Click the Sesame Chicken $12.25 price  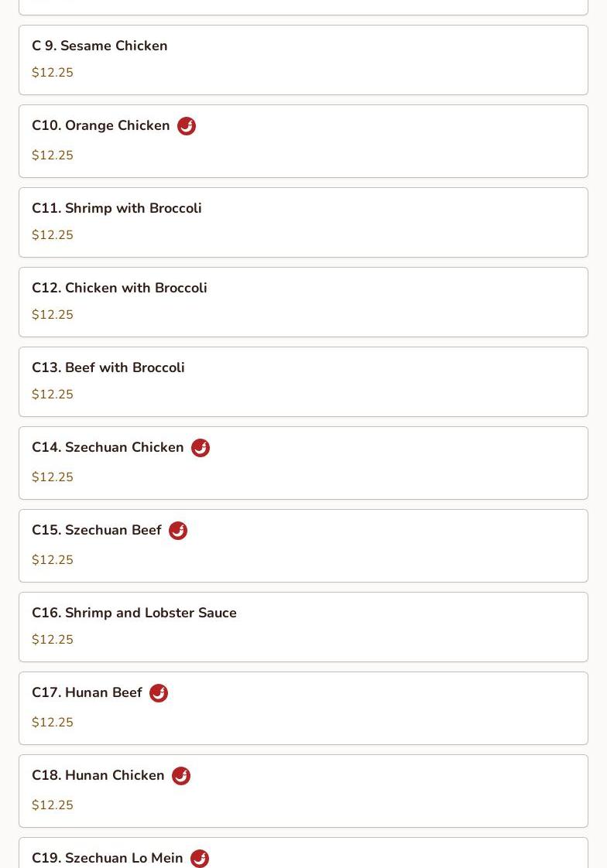tap(53, 73)
